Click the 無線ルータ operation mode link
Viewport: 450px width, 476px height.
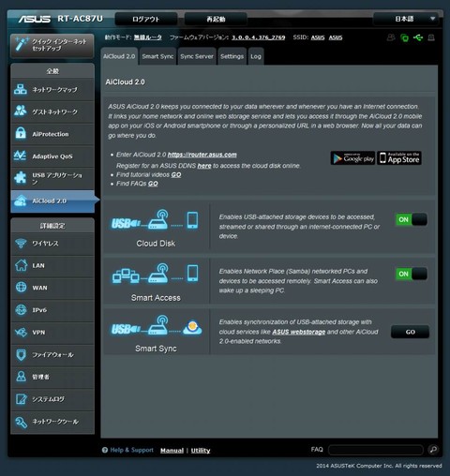[x=148, y=37]
